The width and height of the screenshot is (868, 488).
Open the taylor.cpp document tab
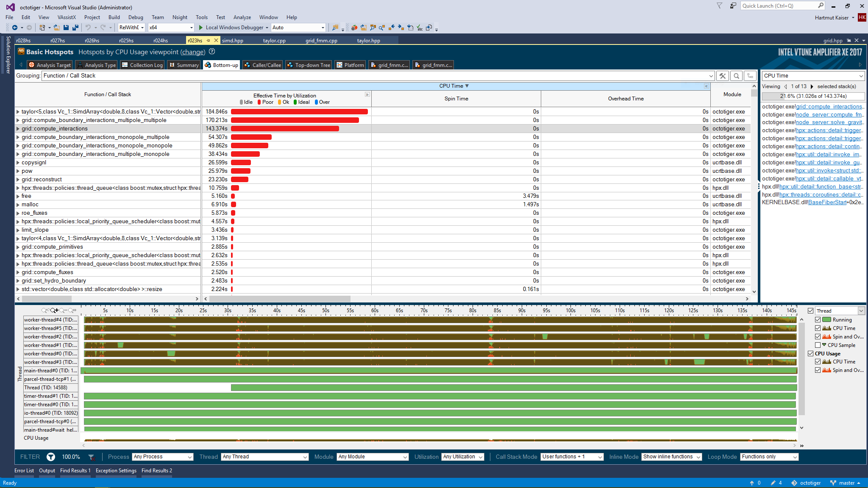tap(274, 41)
